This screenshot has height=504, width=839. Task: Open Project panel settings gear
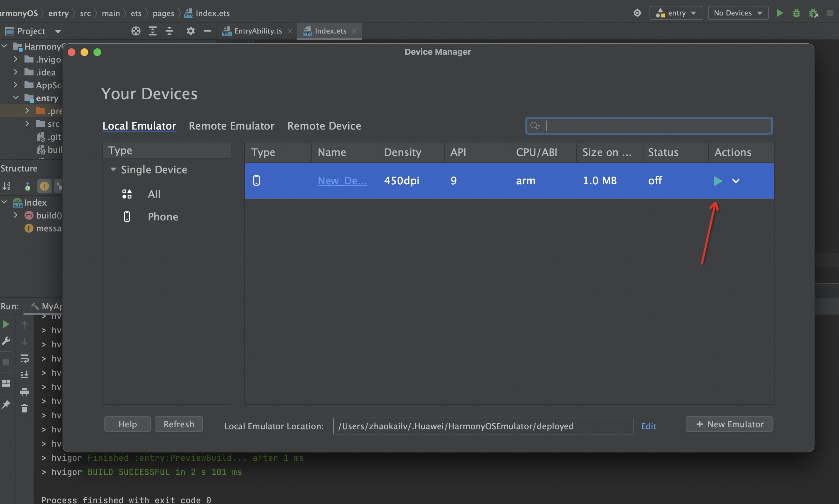190,31
